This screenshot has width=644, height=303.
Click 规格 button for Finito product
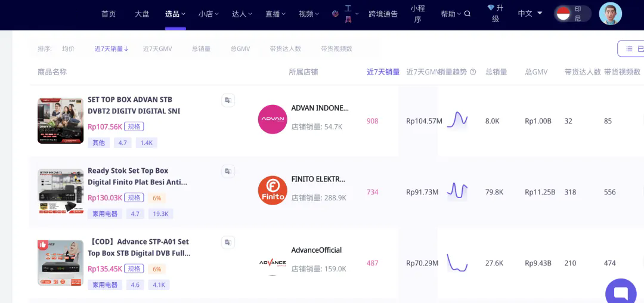(134, 197)
